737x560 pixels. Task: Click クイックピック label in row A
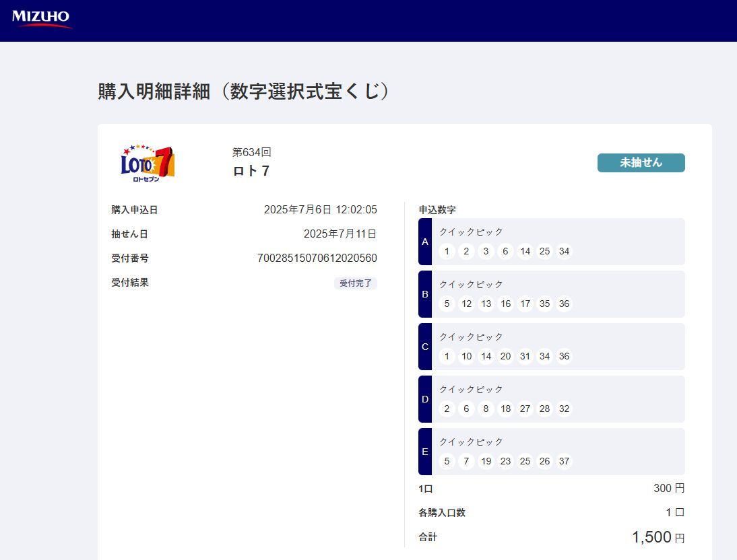[471, 232]
